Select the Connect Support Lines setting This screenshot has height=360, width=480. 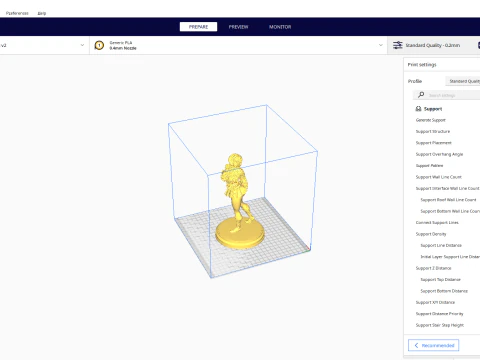(437, 222)
